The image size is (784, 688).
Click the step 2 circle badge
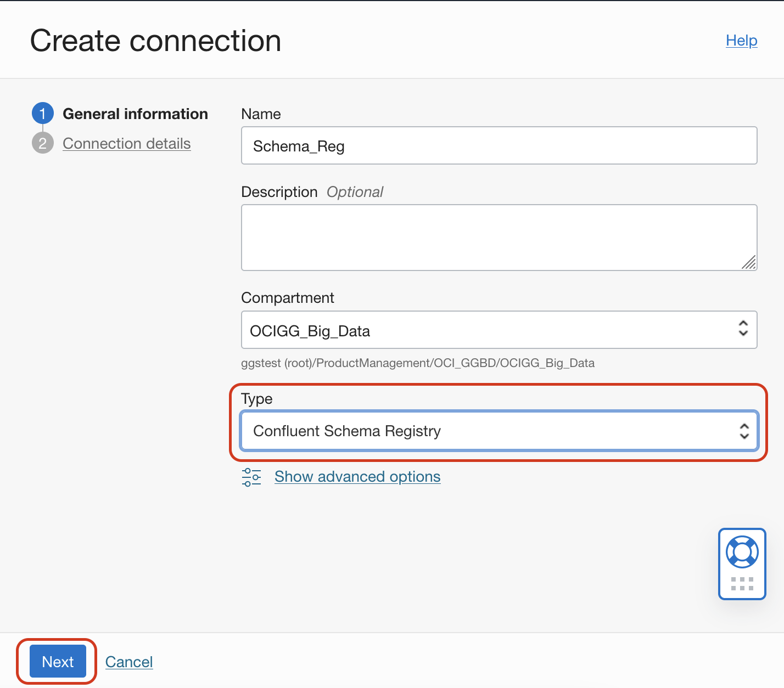[x=42, y=143]
